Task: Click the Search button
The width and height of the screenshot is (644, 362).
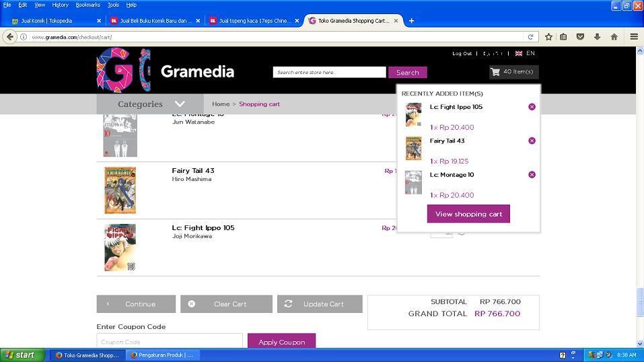Action: pyautogui.click(x=407, y=72)
